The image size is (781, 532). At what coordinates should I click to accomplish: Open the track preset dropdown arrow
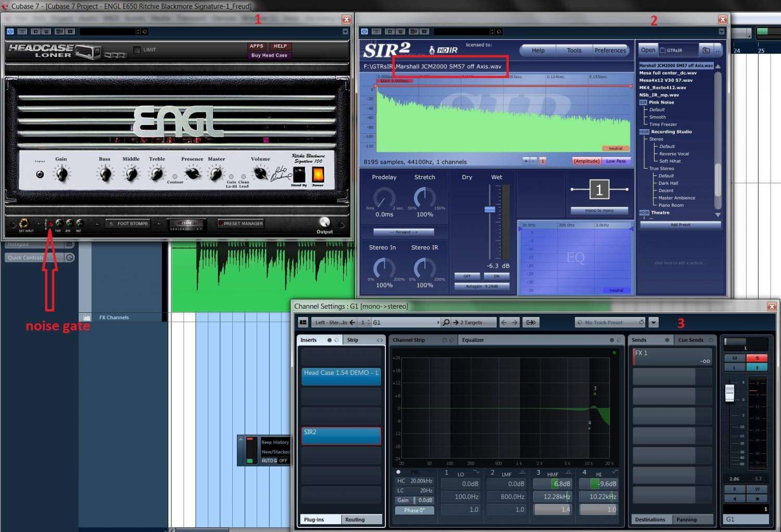coord(653,323)
